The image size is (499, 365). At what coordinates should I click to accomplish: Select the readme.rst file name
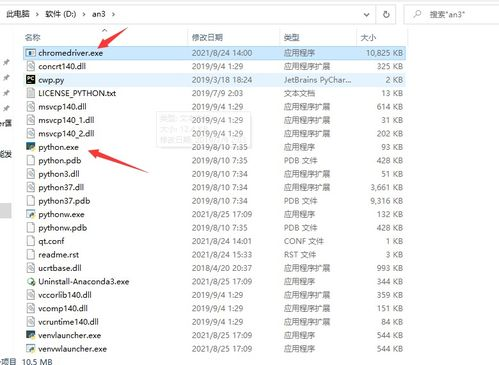click(x=59, y=255)
